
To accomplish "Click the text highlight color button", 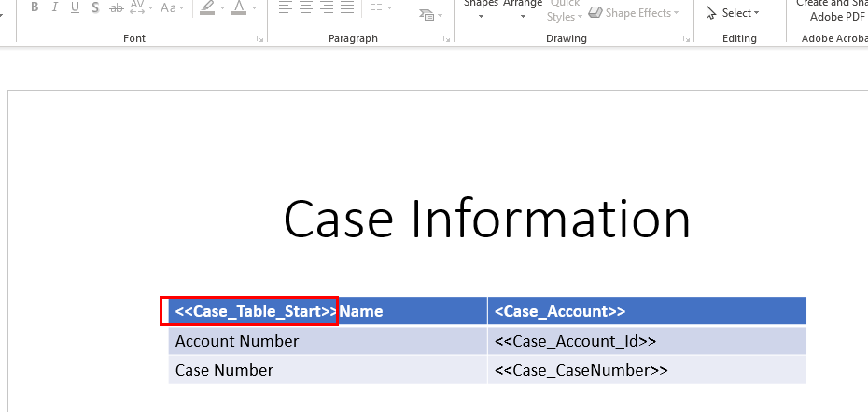I will click(x=206, y=7).
